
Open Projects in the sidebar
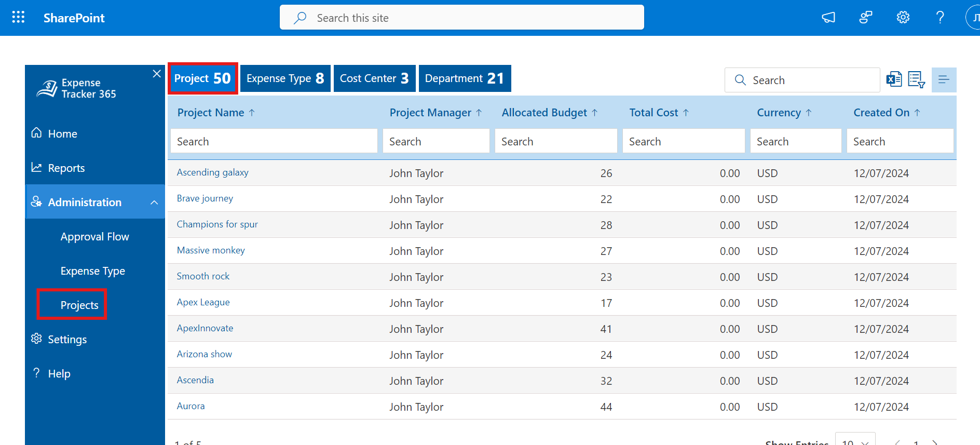79,305
